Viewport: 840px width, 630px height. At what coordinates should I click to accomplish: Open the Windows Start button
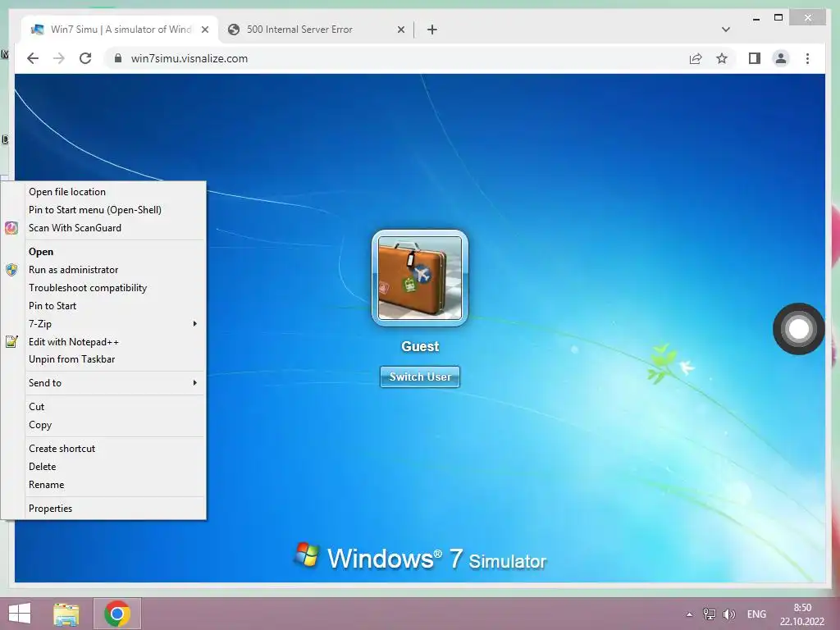pyautogui.click(x=20, y=614)
